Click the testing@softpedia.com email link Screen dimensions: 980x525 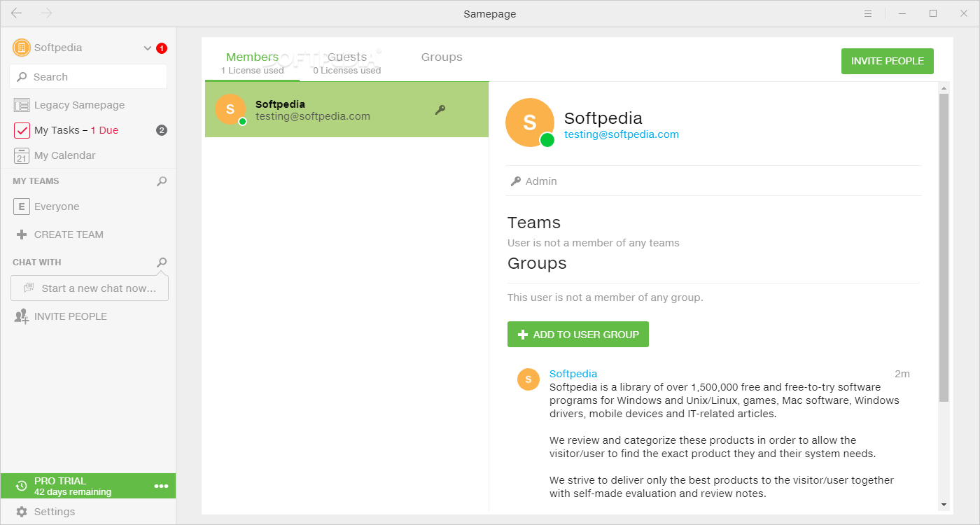click(x=622, y=134)
